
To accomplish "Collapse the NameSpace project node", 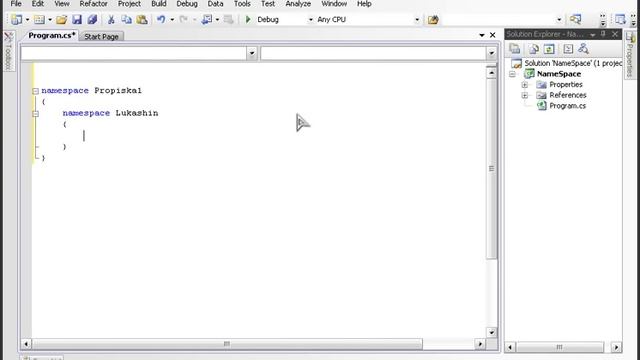I will [512, 74].
